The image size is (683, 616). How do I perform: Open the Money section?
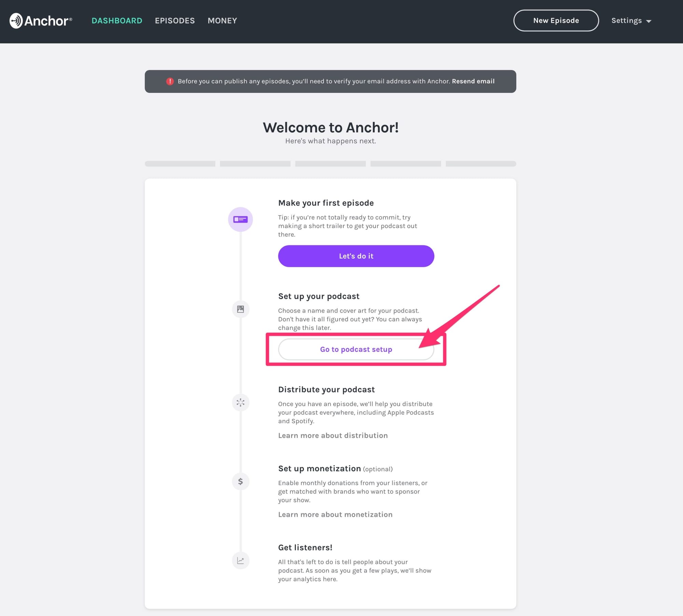pos(222,20)
